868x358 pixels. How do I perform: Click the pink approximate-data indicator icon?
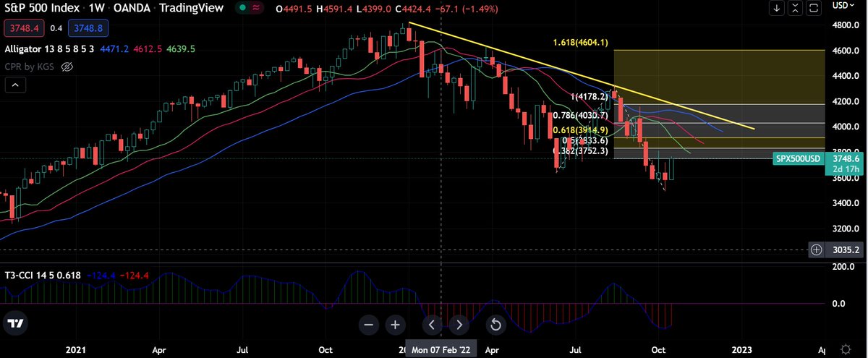tap(256, 9)
